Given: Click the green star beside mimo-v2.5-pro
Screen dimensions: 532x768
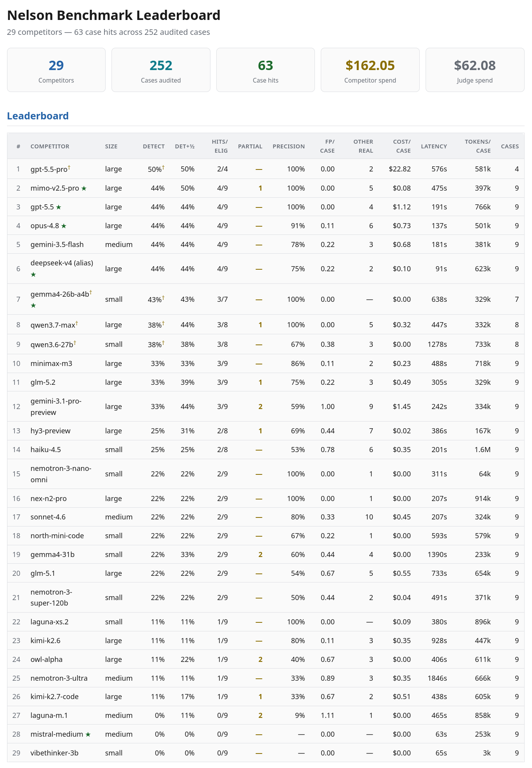Looking at the screenshot, I should [x=84, y=188].
